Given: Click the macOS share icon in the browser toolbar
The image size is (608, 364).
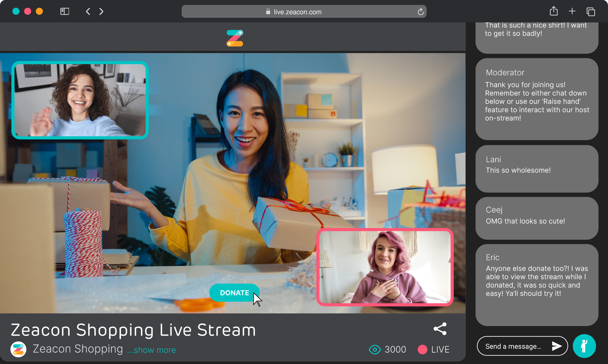Looking at the screenshot, I should point(554,11).
